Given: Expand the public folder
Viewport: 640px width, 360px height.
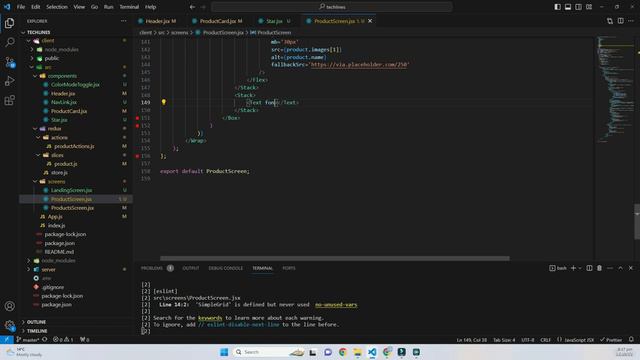Looking at the screenshot, I should click(x=32, y=58).
